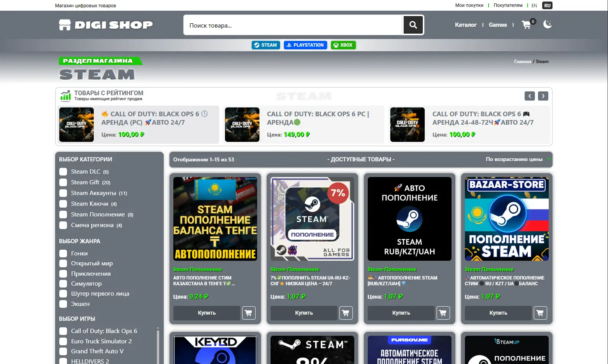Open Call of Duty 24-48-72Ч rental thumbnail
The width and height of the screenshot is (608, 364).
(x=408, y=125)
